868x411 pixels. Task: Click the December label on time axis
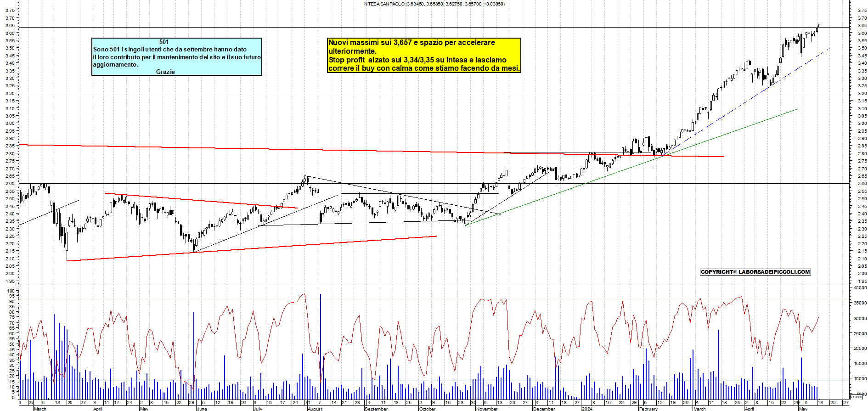coord(544,409)
